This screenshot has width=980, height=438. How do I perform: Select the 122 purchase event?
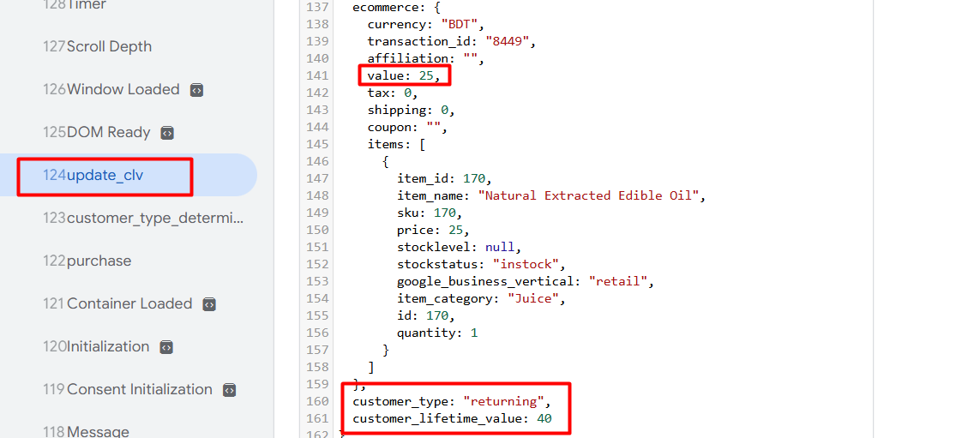click(x=87, y=261)
